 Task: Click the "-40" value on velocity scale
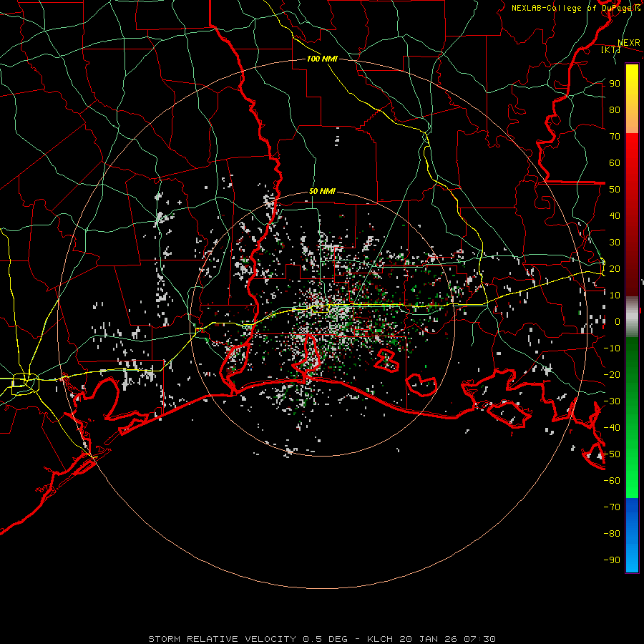point(612,428)
